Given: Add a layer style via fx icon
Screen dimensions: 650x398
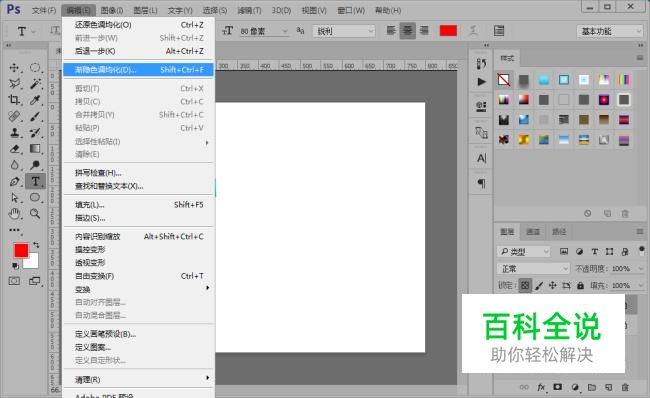Looking at the screenshot, I should (541, 387).
